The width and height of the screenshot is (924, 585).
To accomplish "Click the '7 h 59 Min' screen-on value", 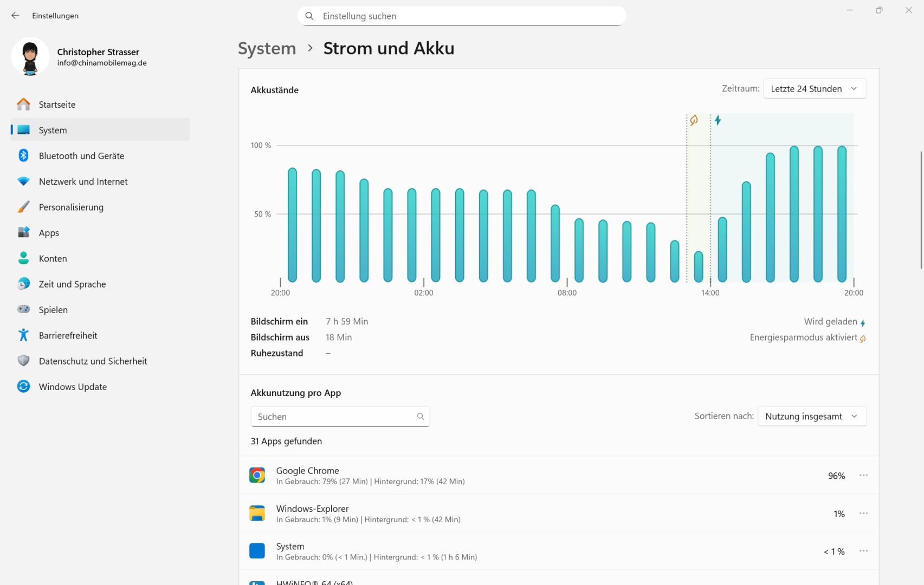I will tap(347, 321).
